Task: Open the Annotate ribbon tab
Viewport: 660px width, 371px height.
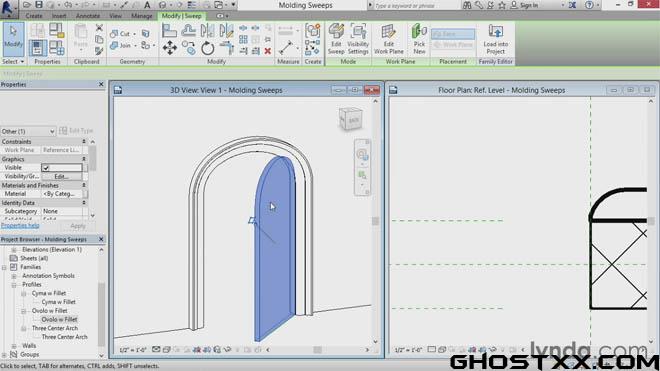Action: click(x=88, y=16)
